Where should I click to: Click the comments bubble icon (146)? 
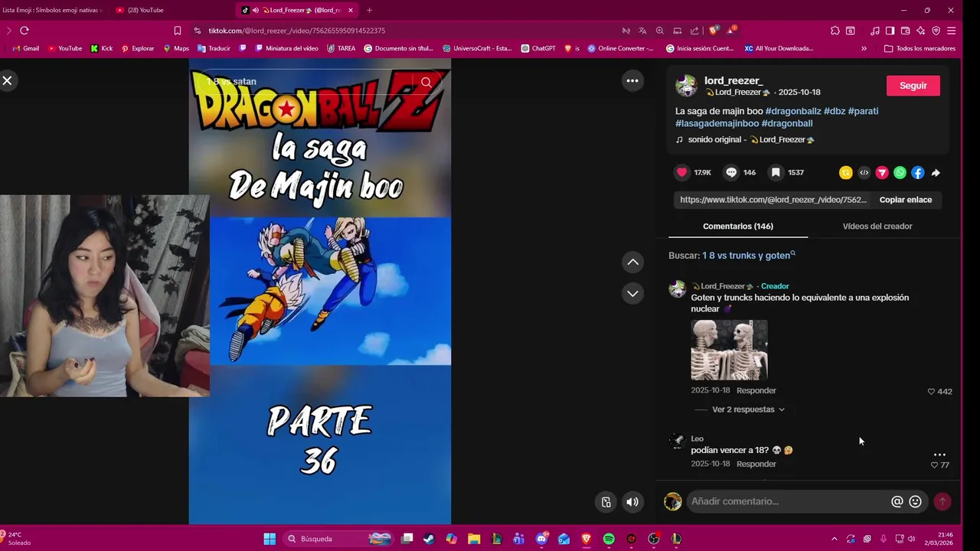pos(731,172)
